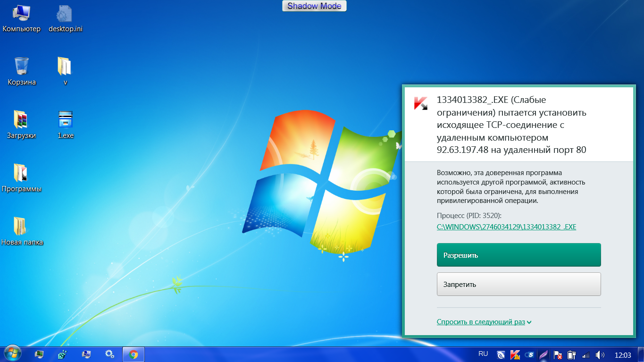Image resolution: width=644 pixels, height=362 pixels.
Task: Open the Компьютер desktop icon
Action: tap(21, 19)
